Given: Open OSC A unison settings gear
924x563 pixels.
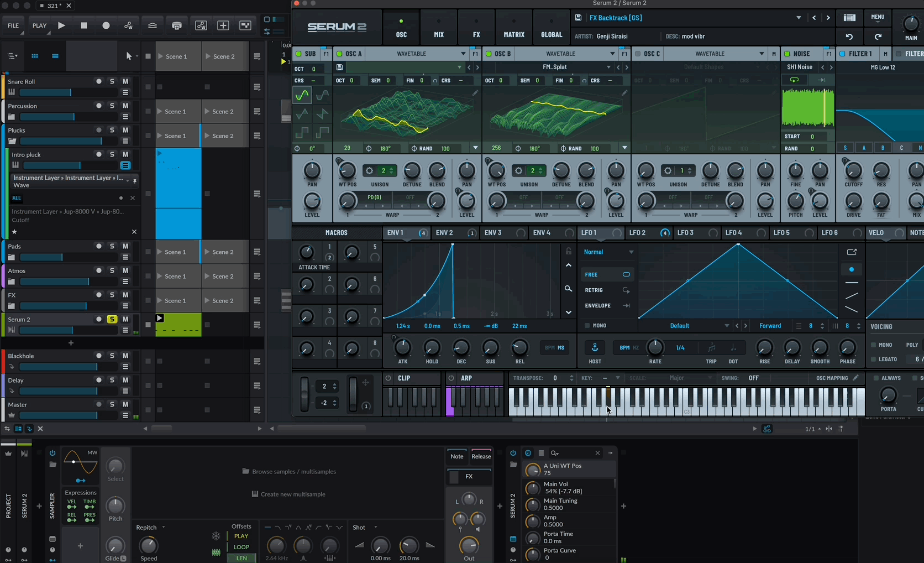Looking at the screenshot, I should pyautogui.click(x=369, y=170).
